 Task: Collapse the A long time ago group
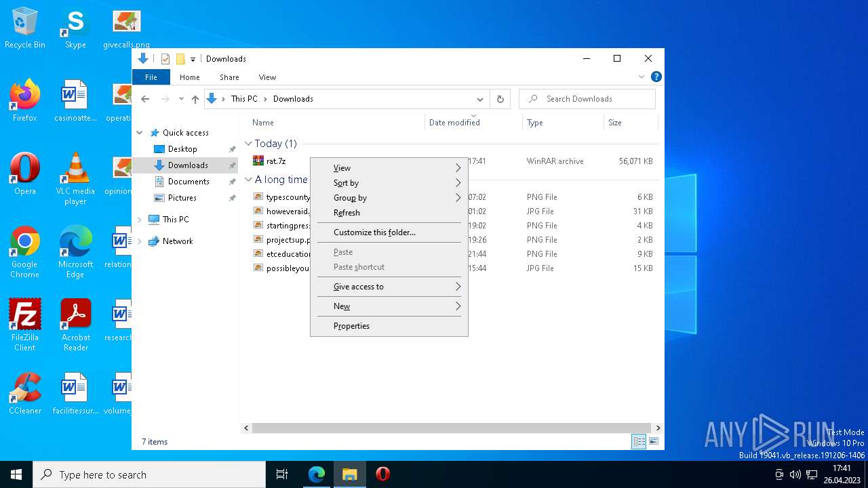[x=248, y=180]
